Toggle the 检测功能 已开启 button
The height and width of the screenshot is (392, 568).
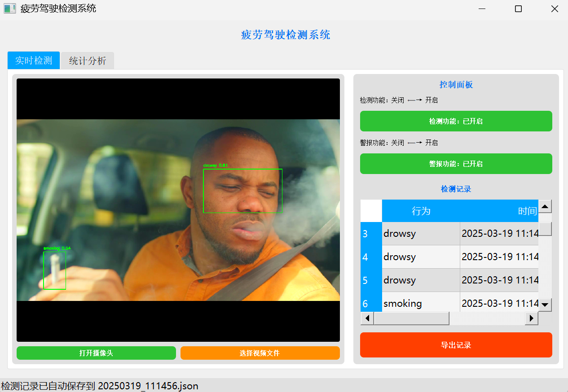tap(456, 121)
